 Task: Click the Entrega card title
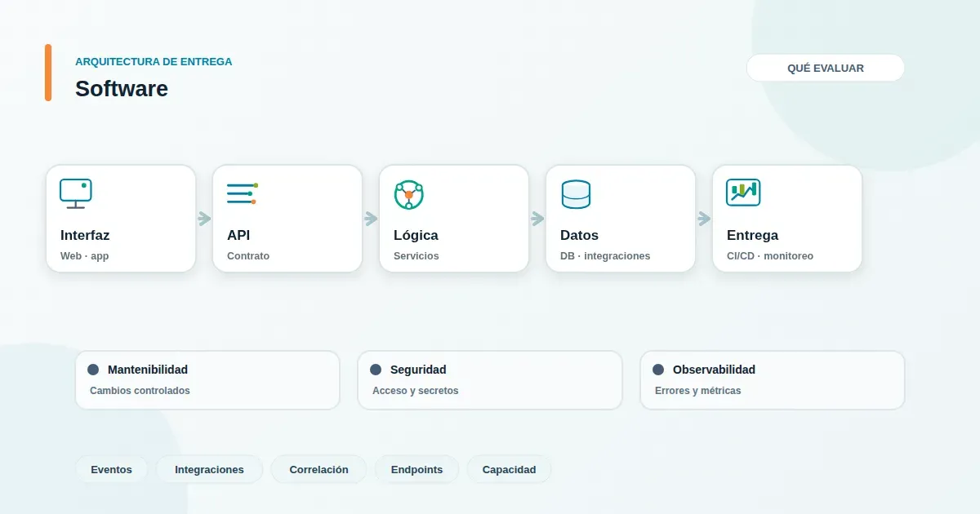coord(752,235)
